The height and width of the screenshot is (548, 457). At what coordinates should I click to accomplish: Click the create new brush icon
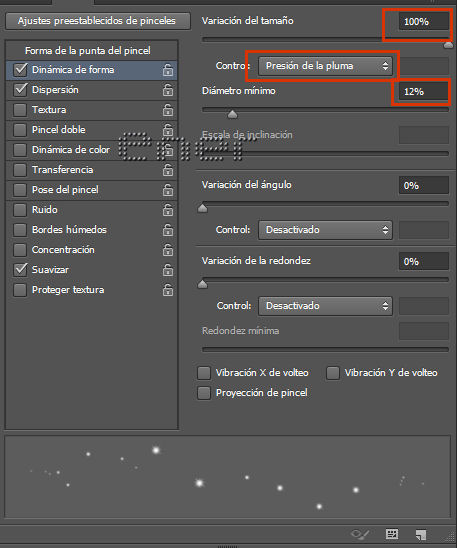(421, 535)
